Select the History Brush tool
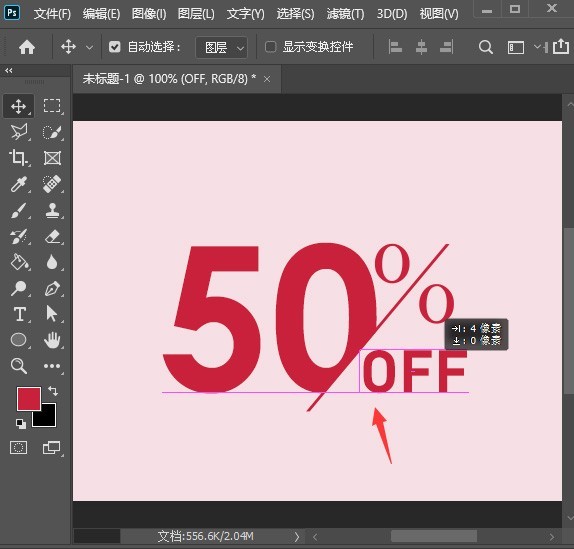This screenshot has height=549, width=574. click(x=18, y=237)
